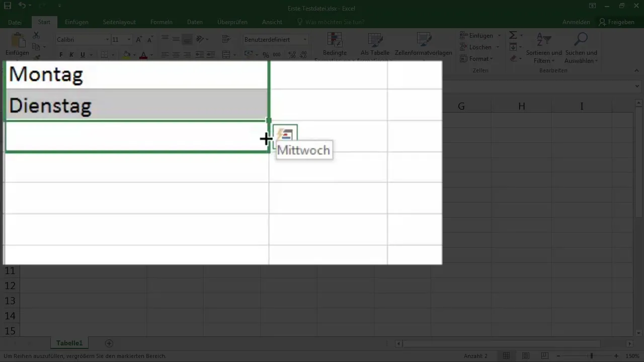Click the 'Was möchten Sie tun?' search box
The height and width of the screenshot is (362, 644).
(x=331, y=22)
